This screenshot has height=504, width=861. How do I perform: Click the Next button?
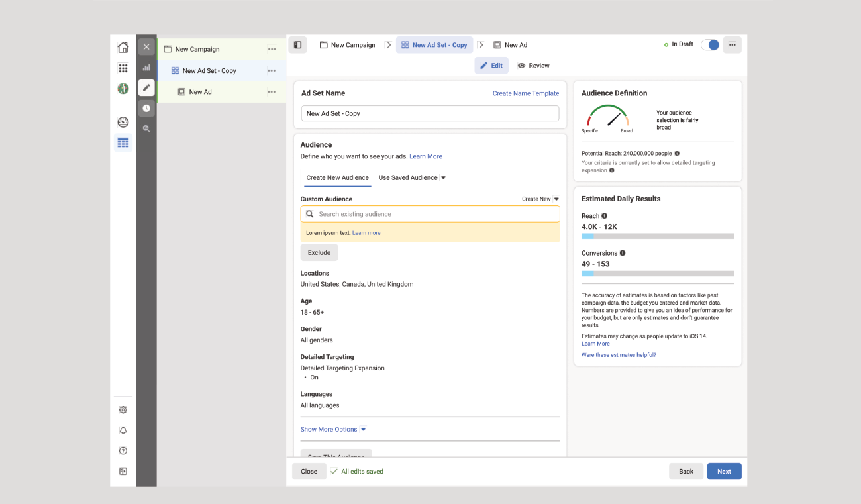[x=724, y=471]
